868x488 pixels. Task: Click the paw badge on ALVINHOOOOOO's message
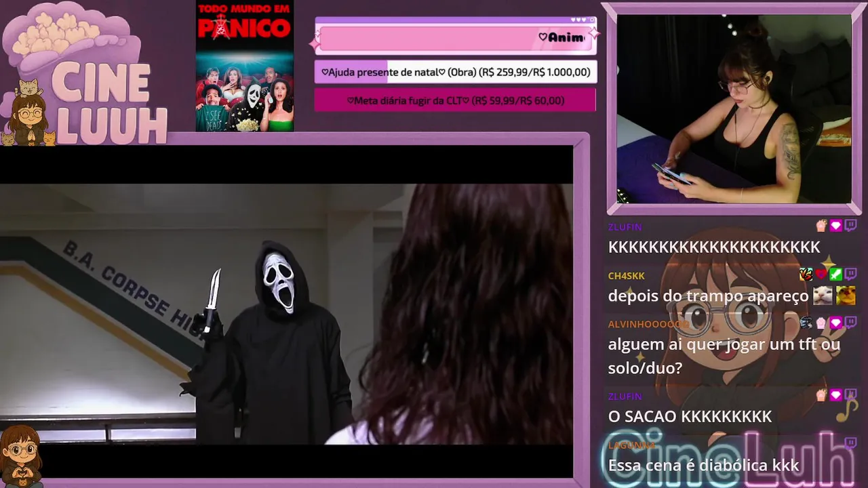[821, 323]
